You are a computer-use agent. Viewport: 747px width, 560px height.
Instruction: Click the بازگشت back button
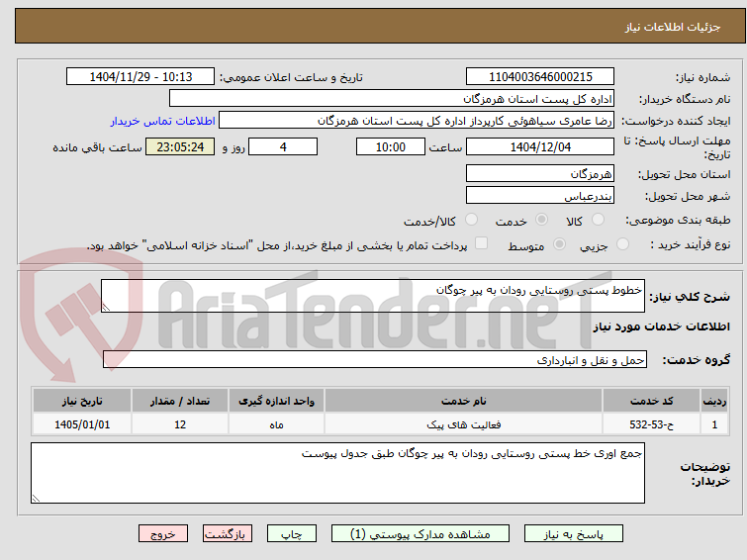tap(228, 534)
